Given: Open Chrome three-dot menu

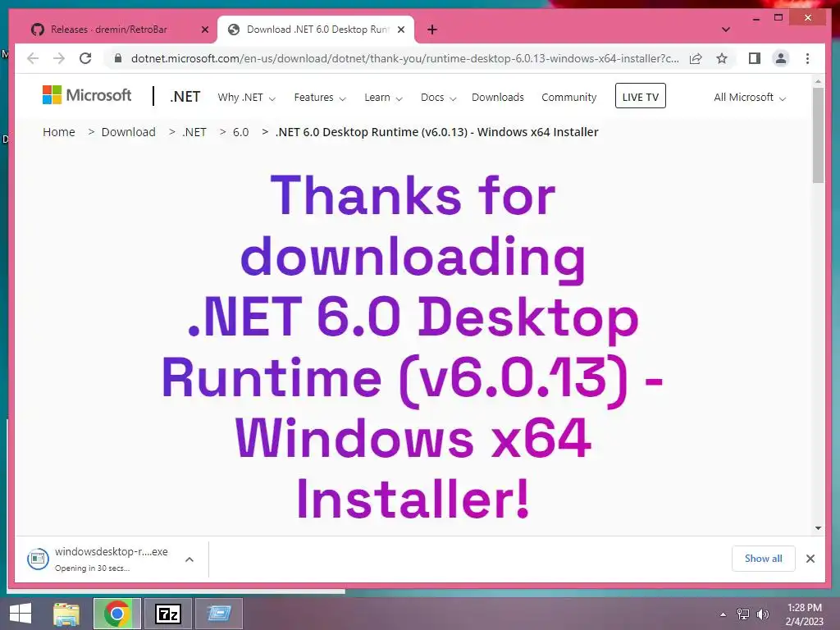Looking at the screenshot, I should point(807,58).
